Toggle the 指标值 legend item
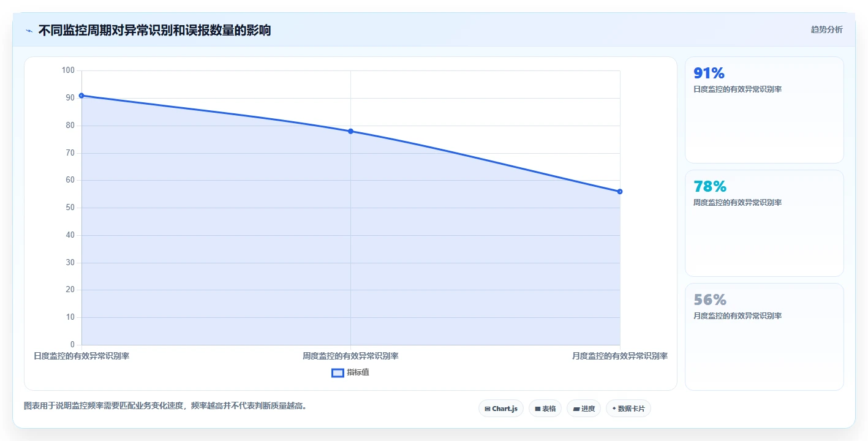The width and height of the screenshot is (868, 441). point(350,372)
